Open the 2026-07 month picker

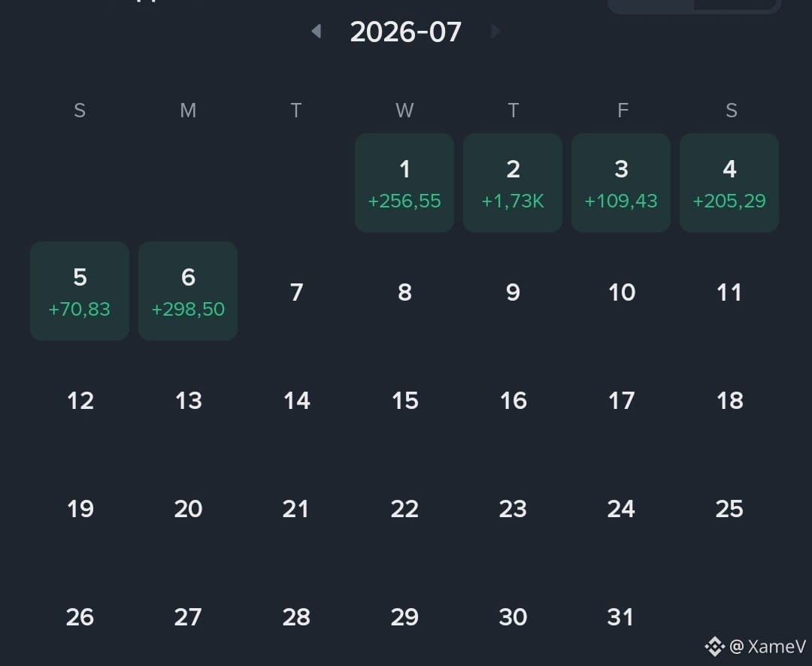pyautogui.click(x=405, y=32)
